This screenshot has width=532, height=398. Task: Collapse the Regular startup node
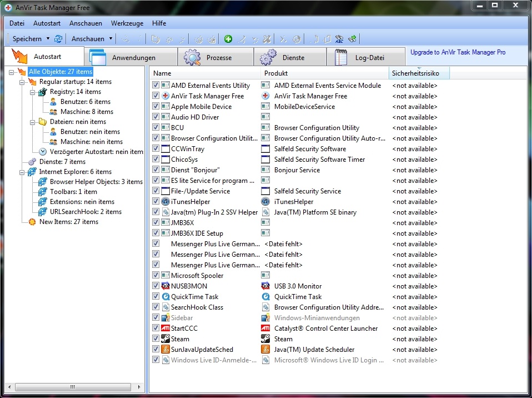coord(22,82)
